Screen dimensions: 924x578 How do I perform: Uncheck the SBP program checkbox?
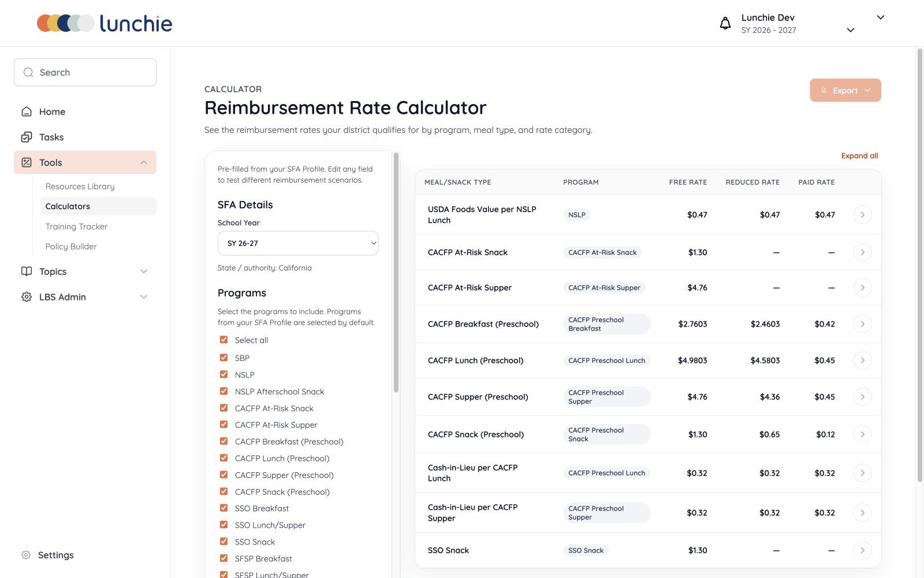pyautogui.click(x=223, y=358)
